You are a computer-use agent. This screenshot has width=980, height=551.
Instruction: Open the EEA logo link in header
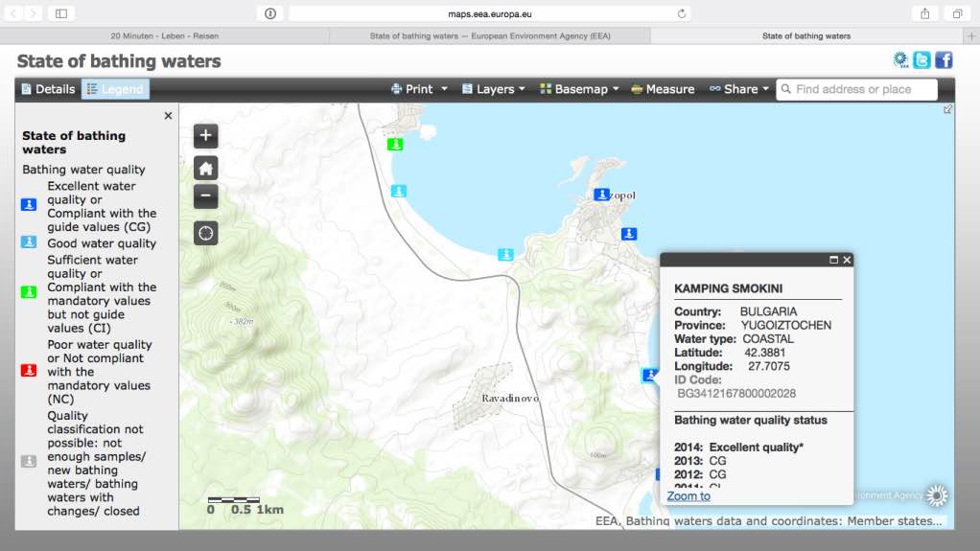(900, 59)
